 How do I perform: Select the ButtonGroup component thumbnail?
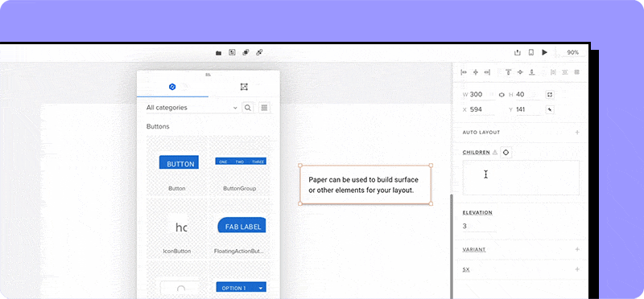pyautogui.click(x=241, y=162)
